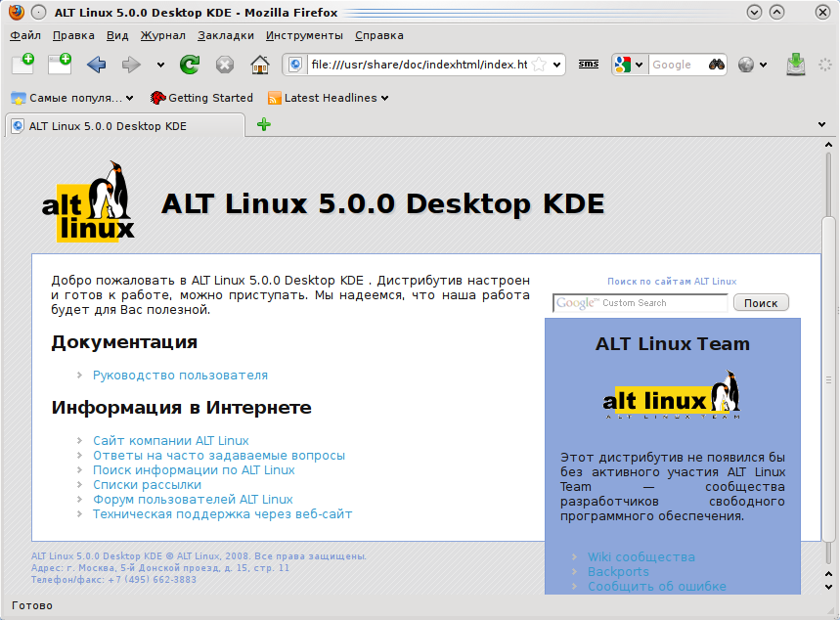Click the sms toolbar icon
This screenshot has width=840, height=620.
[x=589, y=65]
